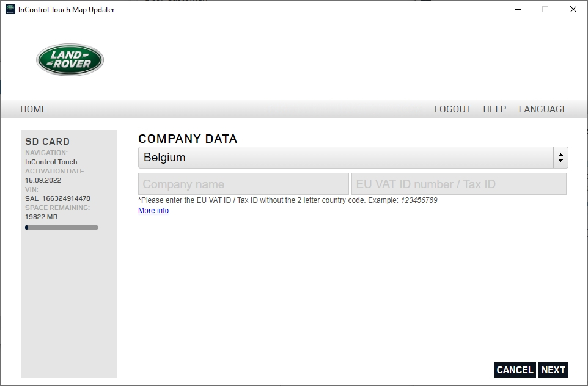Image resolution: width=588 pixels, height=386 pixels.
Task: Open the HELP menu item
Action: [494, 109]
